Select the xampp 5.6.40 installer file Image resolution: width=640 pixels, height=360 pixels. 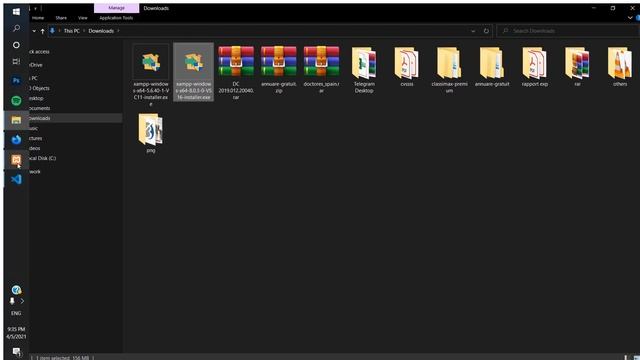(151, 75)
